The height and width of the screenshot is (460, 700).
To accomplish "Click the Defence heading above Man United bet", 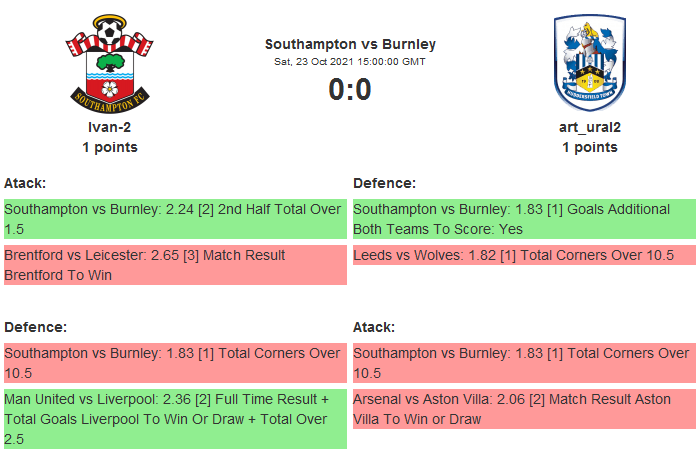I will (35, 327).
